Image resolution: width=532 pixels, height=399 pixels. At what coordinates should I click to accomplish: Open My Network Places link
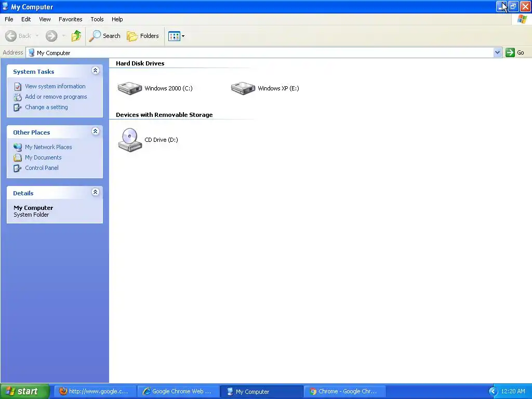[48, 147]
